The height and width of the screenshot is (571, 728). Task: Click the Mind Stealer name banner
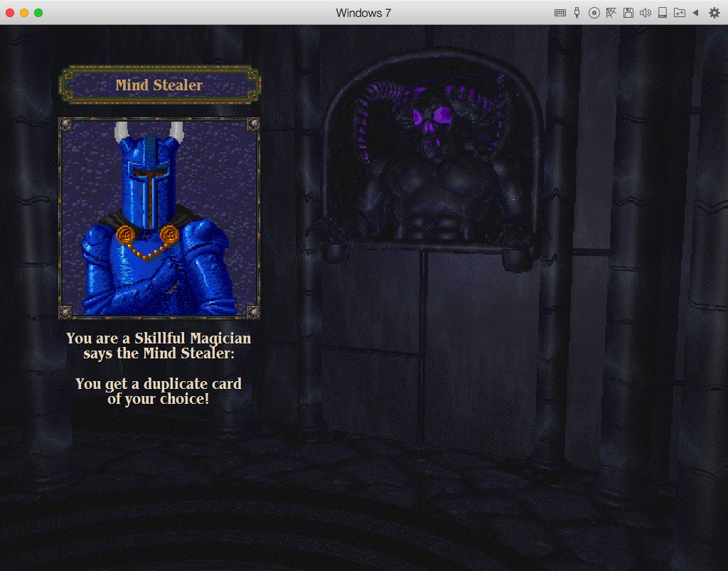[159, 85]
